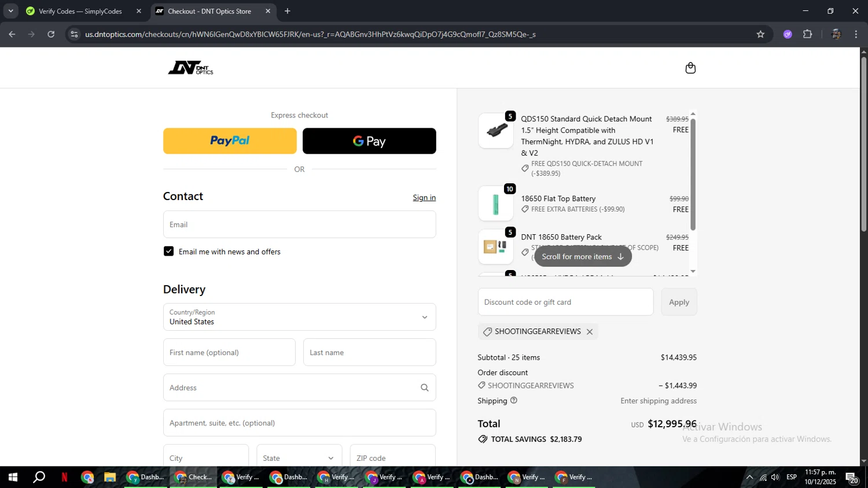Click the Shipping help question icon
Screen dimensions: 868x488
click(514, 400)
